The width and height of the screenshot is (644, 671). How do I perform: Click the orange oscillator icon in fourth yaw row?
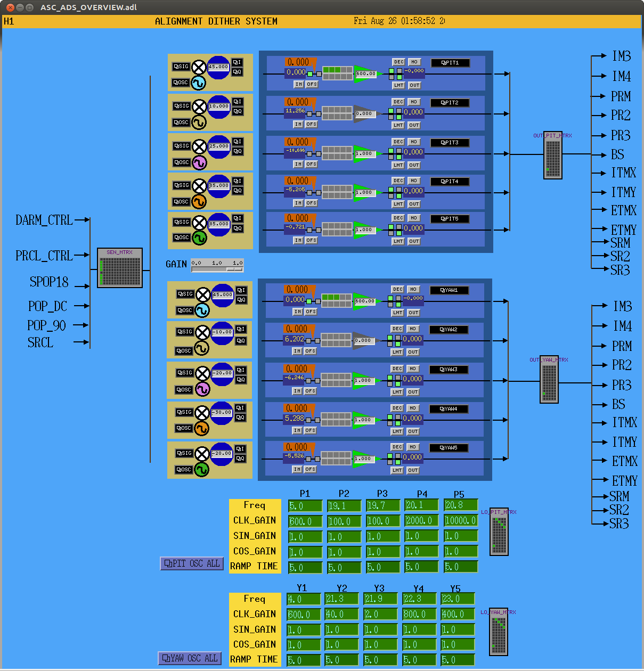[x=201, y=428]
